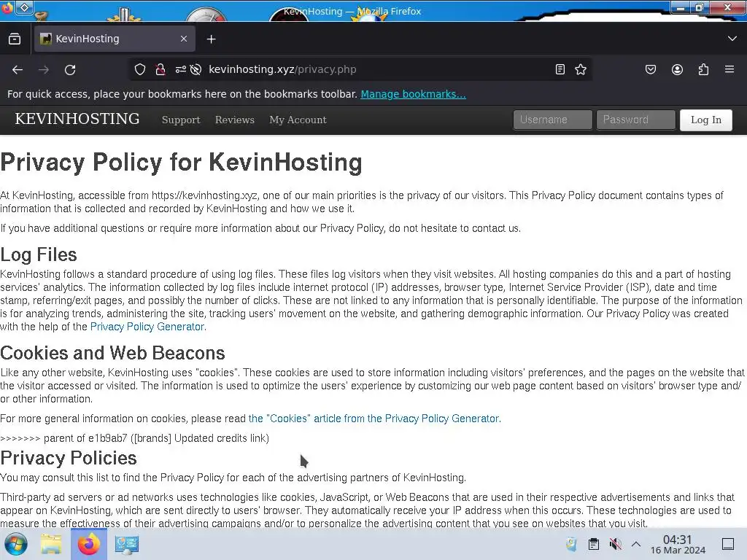Click the insecure connection padlock icon
747x560 pixels.
[x=160, y=69]
